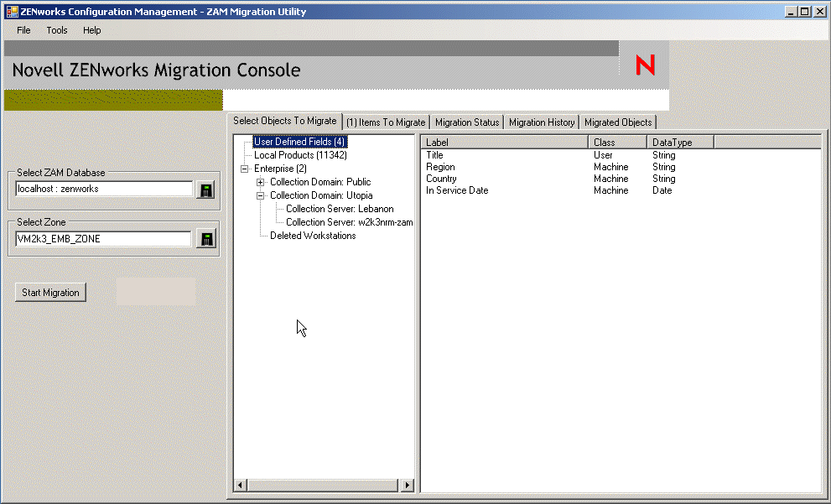The height and width of the screenshot is (504, 831).
Task: Switch to the Migration Status tab
Action: coord(466,122)
